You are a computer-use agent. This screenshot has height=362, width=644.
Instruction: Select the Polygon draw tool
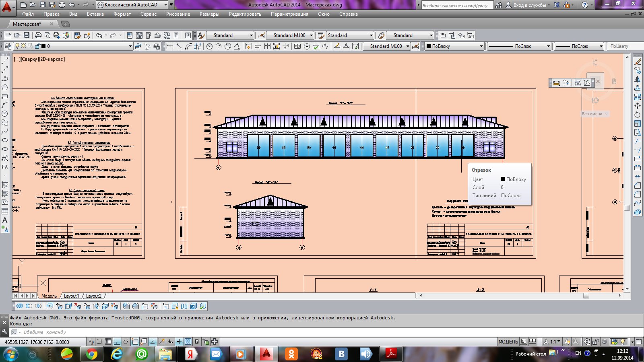click(x=5, y=87)
